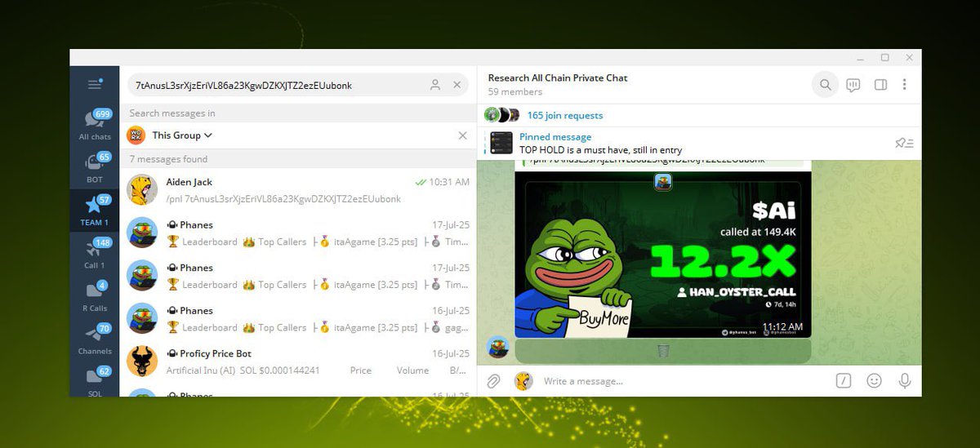Minimize the Telegram window
The image size is (980, 448).
860,58
